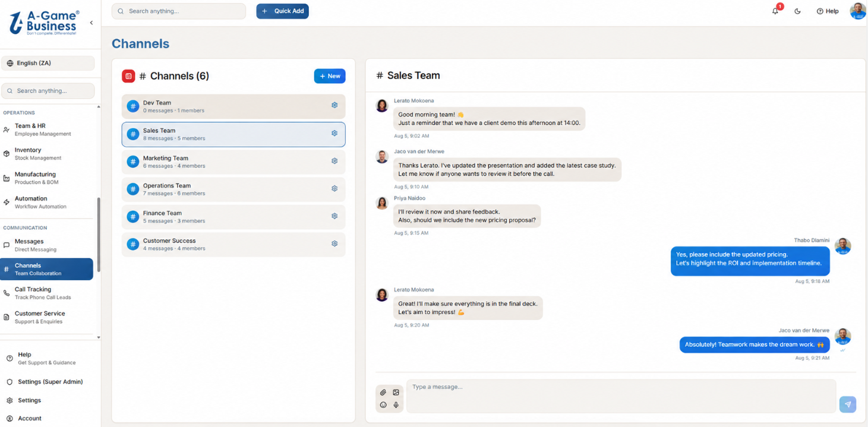This screenshot has width=868, height=427.
Task: Click the sidebar scroll down arrow
Action: point(99,337)
